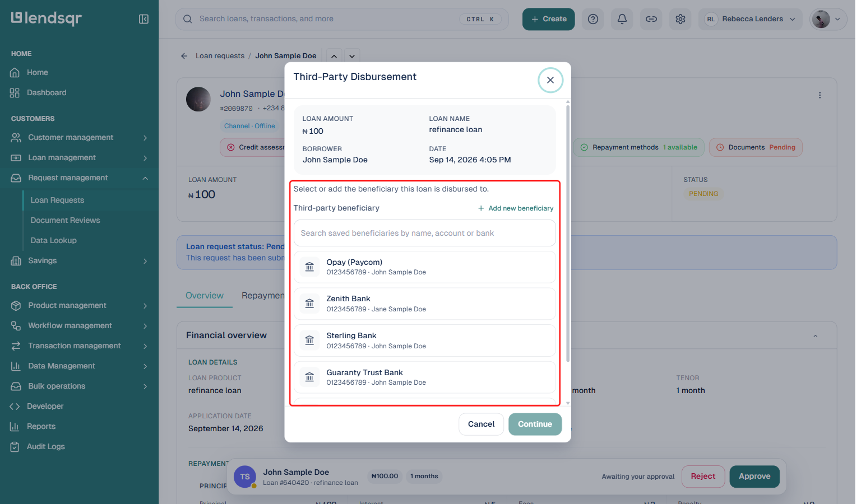Viewport: 861px width, 504px height.
Task: Click Continue in the disbursement dialog
Action: pos(535,424)
